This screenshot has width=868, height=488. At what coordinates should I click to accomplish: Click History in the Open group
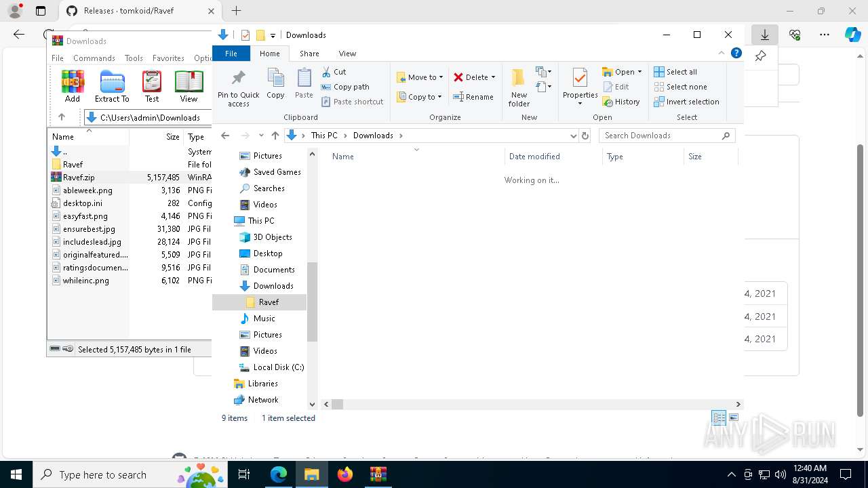[x=621, y=102]
